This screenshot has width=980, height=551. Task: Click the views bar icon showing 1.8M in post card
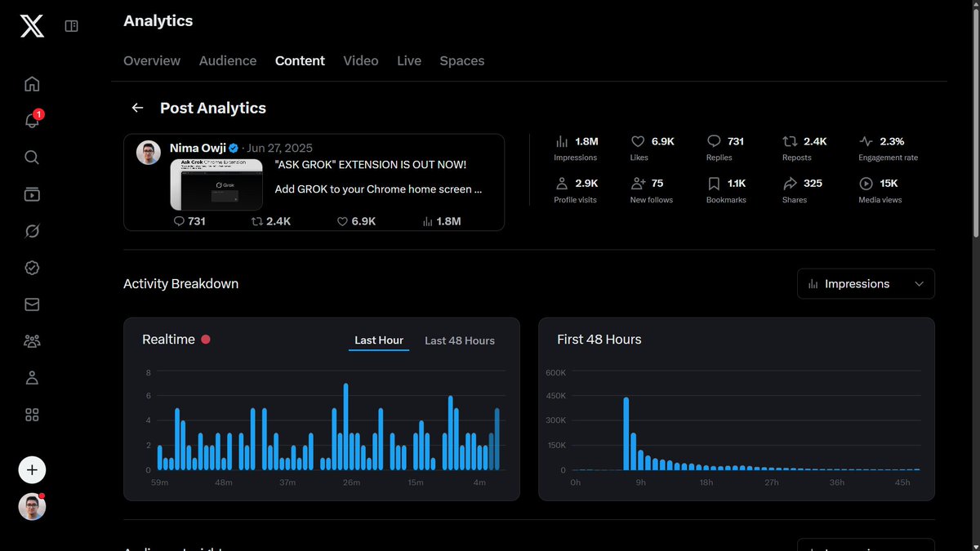[428, 221]
